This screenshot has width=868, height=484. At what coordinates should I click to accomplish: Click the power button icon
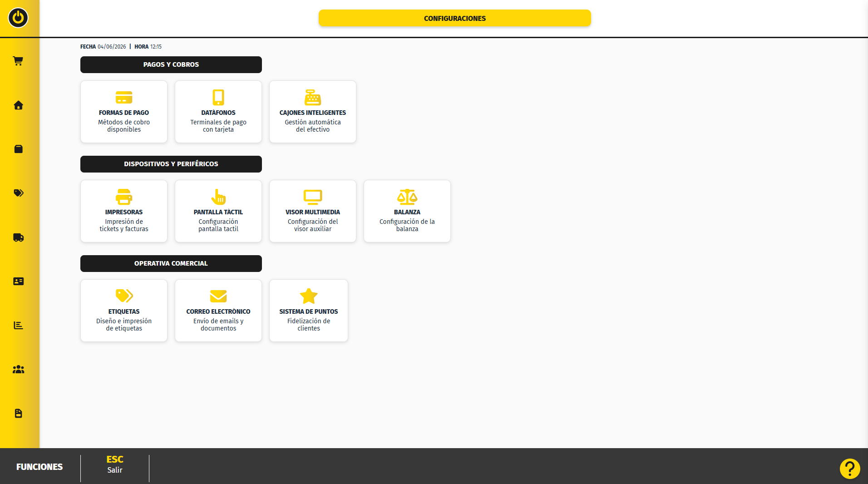coord(18,18)
